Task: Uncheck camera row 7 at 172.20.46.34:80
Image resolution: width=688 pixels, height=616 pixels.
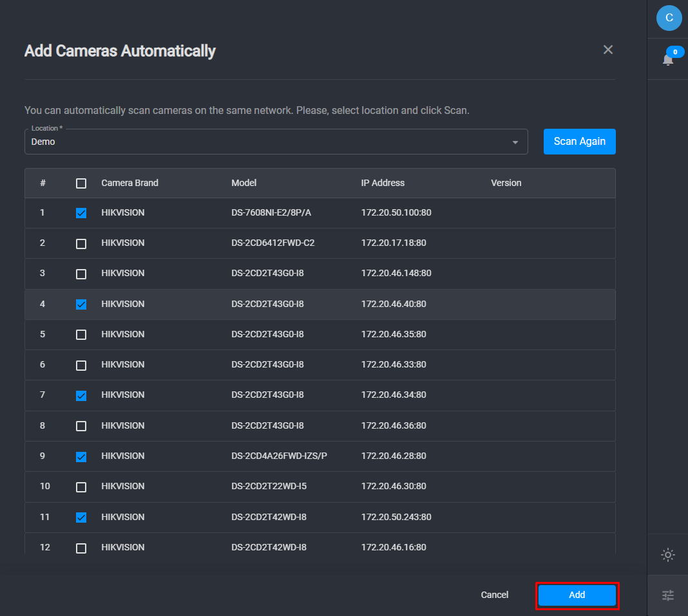Action: (x=81, y=396)
